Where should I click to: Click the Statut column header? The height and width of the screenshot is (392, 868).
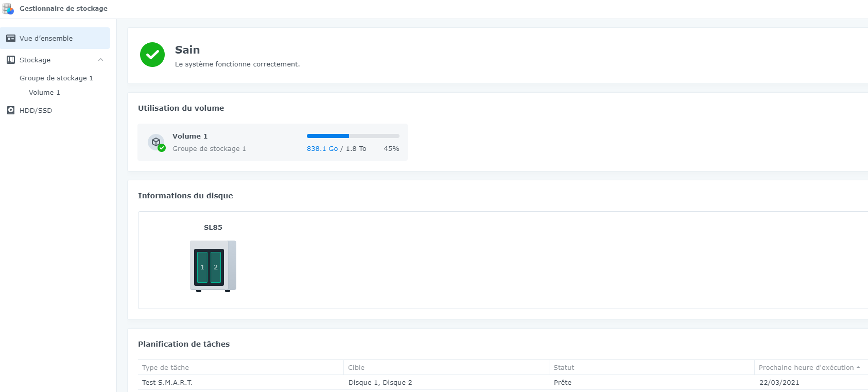[x=564, y=367]
